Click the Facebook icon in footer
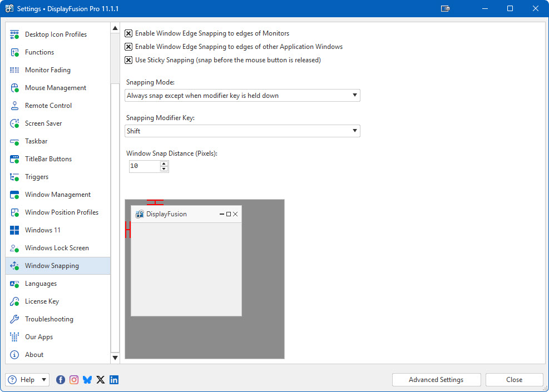The image size is (549, 392). [61, 380]
